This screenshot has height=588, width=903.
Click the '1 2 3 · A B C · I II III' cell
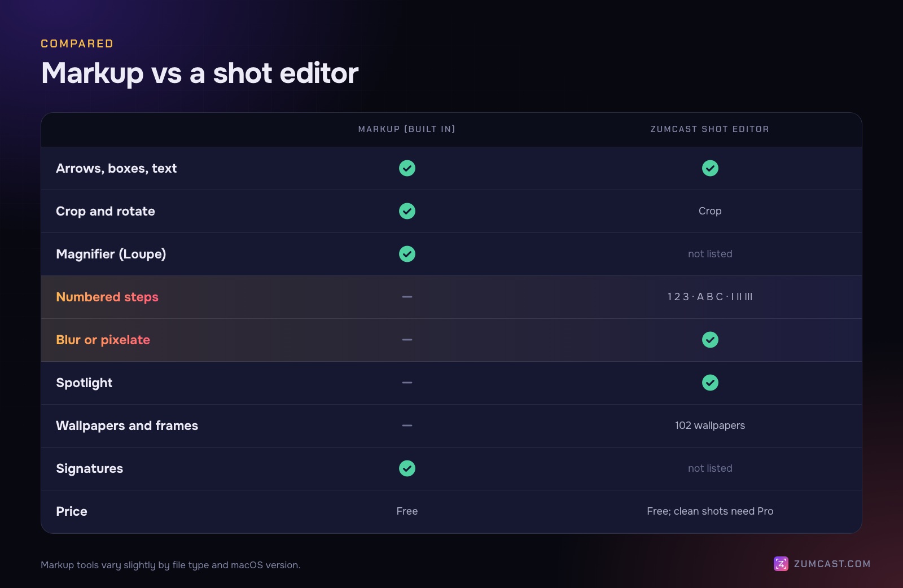pyautogui.click(x=710, y=297)
